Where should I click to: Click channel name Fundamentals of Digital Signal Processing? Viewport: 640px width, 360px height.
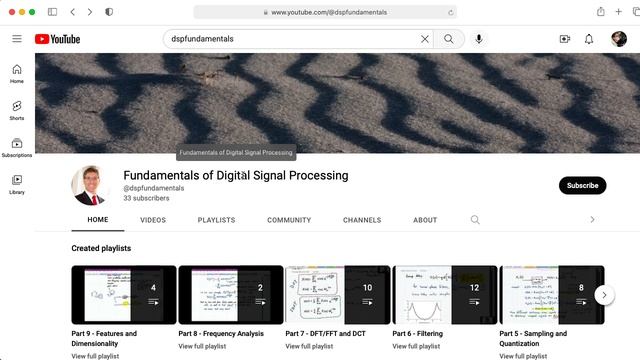(236, 176)
